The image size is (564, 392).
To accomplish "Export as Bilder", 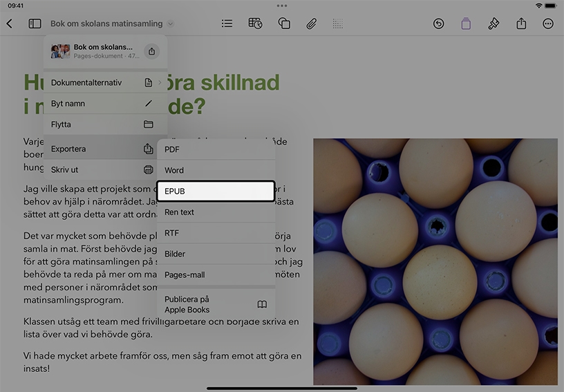I will (216, 254).
